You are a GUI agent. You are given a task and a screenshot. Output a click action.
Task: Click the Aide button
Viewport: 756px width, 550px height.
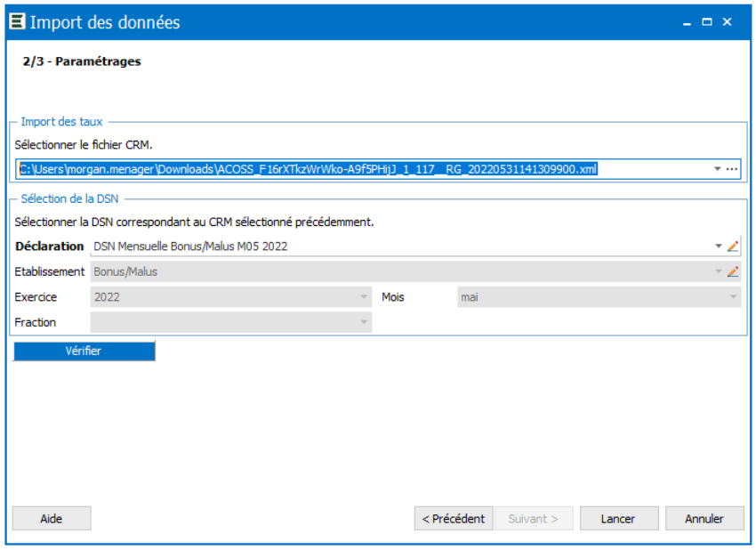(52, 519)
